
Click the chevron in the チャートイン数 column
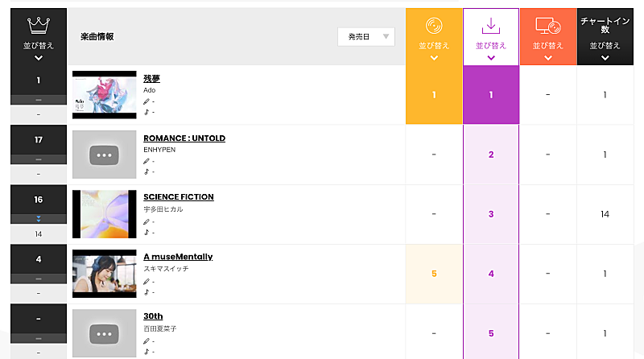click(605, 58)
